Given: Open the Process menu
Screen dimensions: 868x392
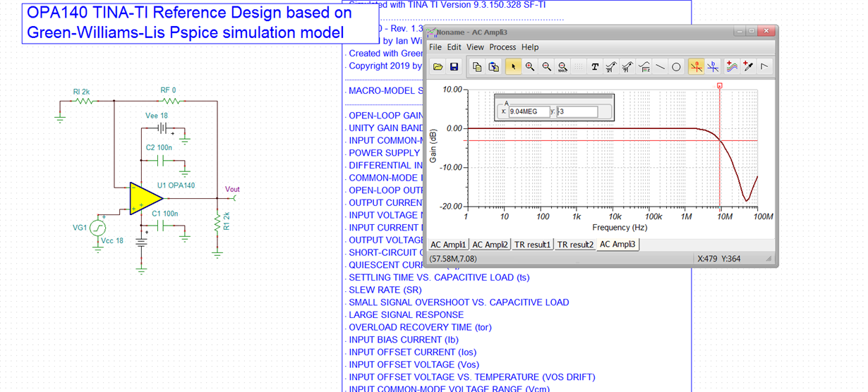Looking at the screenshot, I should [x=502, y=47].
